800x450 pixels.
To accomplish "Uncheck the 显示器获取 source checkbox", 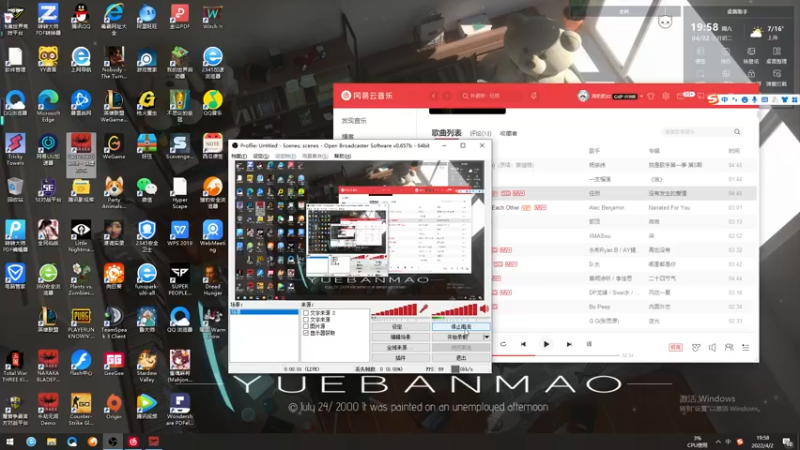I will tap(306, 333).
